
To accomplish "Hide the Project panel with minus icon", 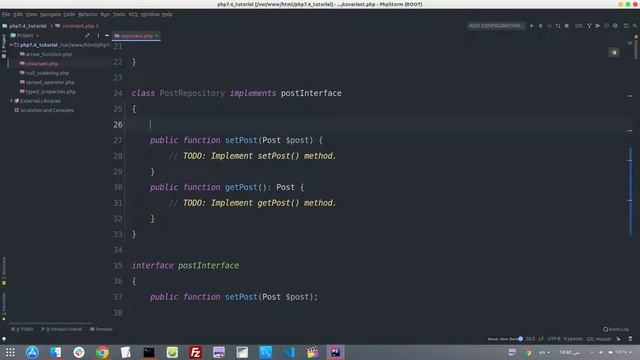I will [x=107, y=36].
